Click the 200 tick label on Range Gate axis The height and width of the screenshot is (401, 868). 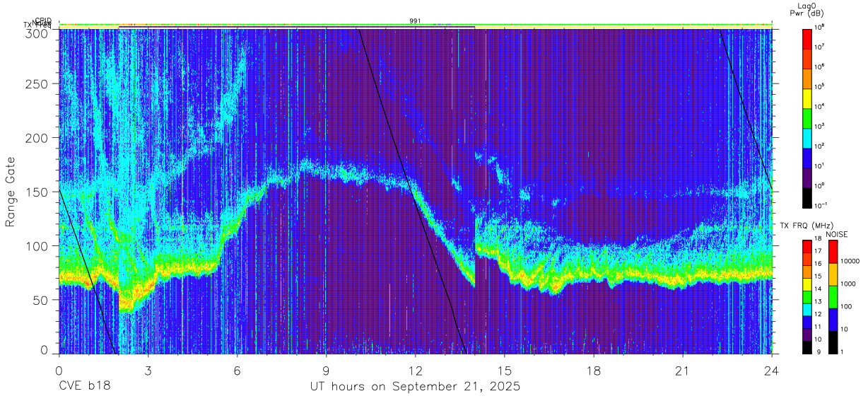click(x=37, y=138)
